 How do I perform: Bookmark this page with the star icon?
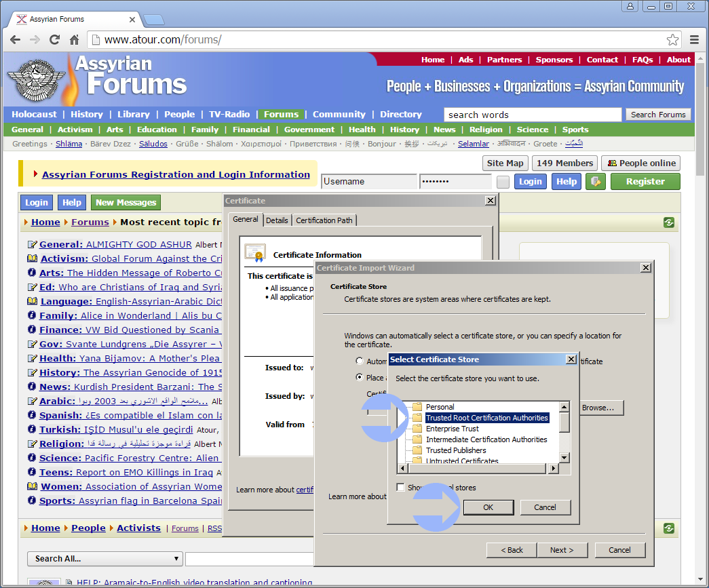[x=672, y=40]
